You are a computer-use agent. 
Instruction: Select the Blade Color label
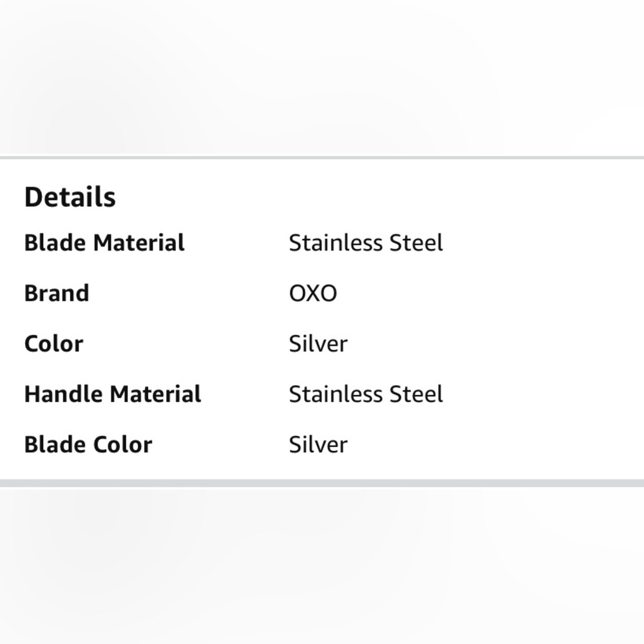tap(88, 445)
